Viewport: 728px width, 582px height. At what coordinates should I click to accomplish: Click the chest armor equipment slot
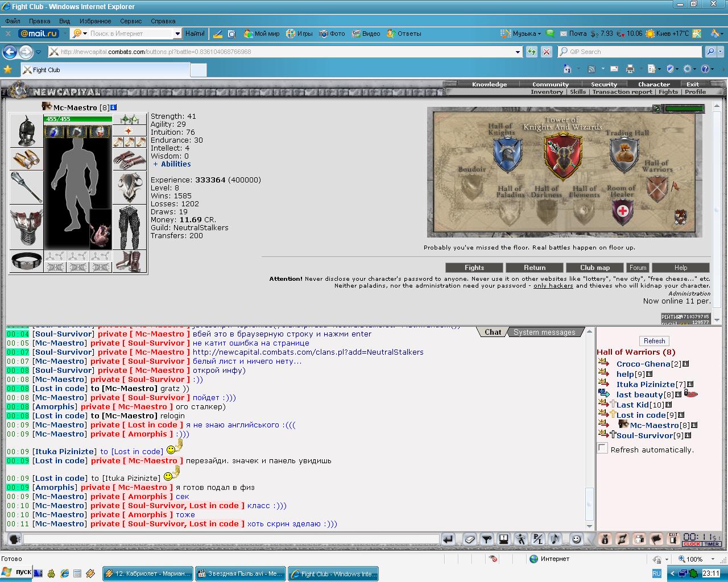(x=26, y=227)
